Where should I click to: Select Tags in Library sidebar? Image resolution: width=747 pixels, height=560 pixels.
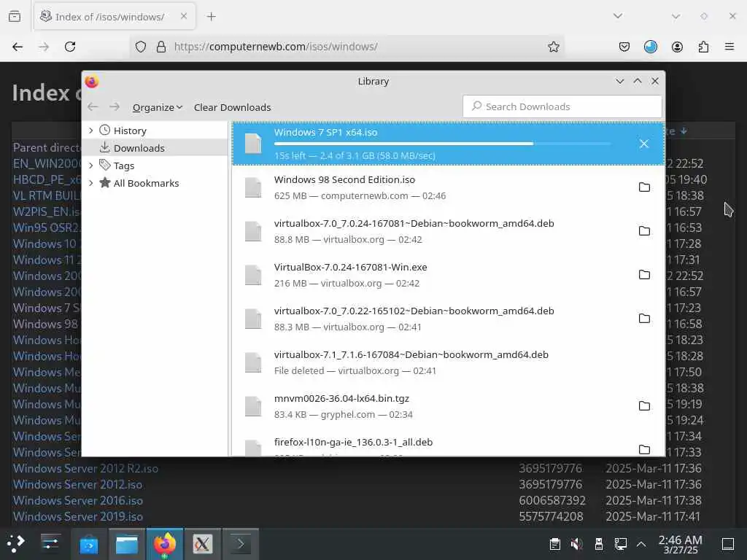pos(155,166)
